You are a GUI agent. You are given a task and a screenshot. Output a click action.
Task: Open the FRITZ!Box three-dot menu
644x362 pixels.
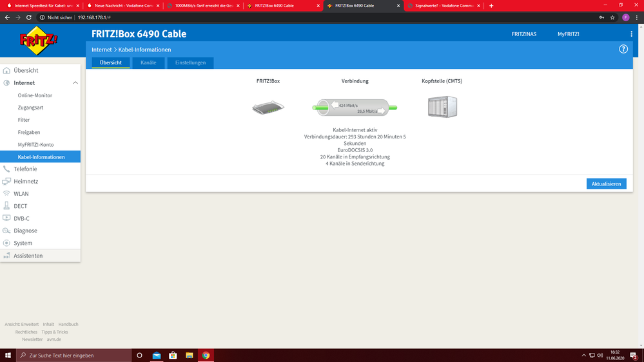(631, 34)
